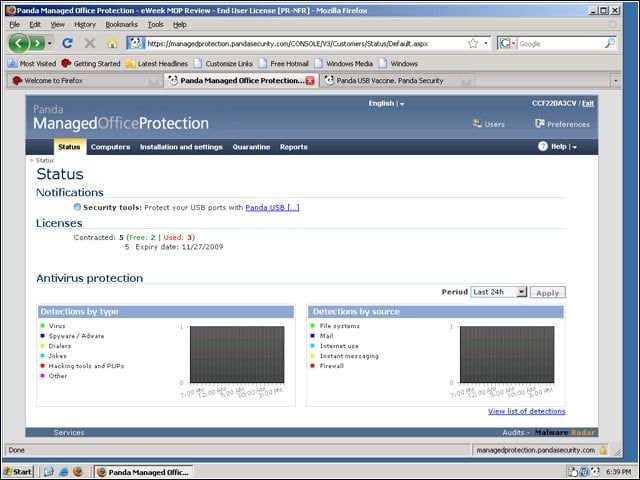Open the Edit menu
The height and width of the screenshot is (480, 640).
pos(35,24)
